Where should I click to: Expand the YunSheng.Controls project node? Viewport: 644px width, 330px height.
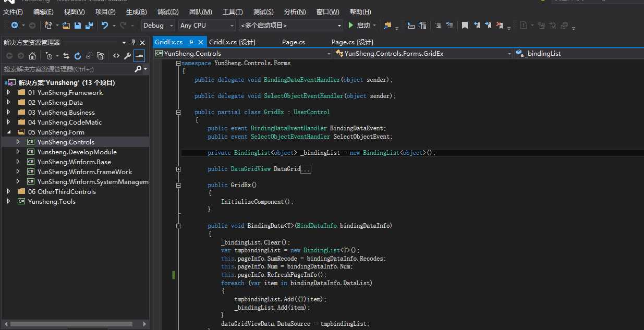coord(18,142)
